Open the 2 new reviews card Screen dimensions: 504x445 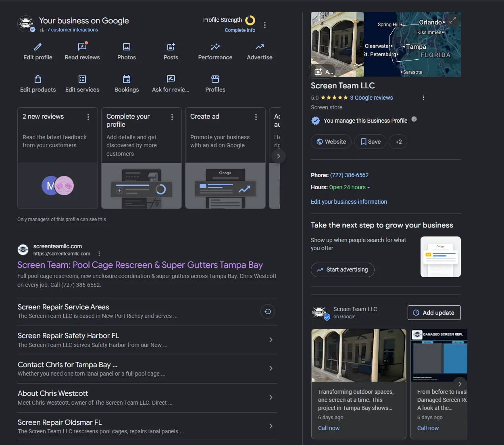click(x=58, y=158)
